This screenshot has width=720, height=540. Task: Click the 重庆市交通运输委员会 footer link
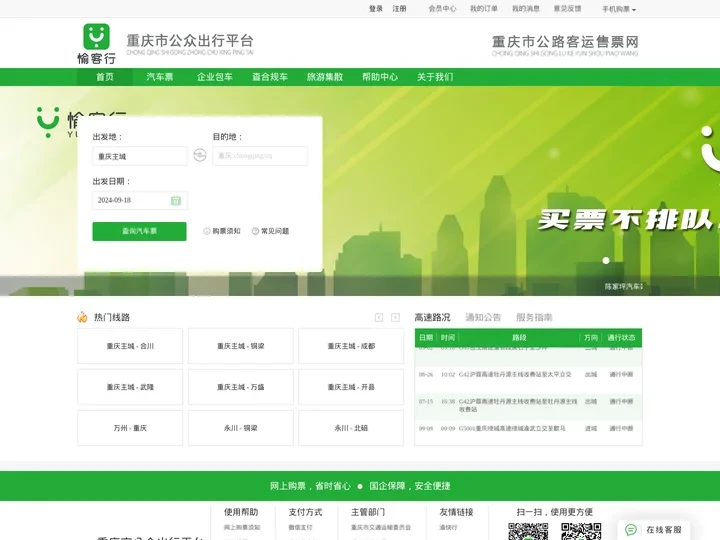pos(381,528)
